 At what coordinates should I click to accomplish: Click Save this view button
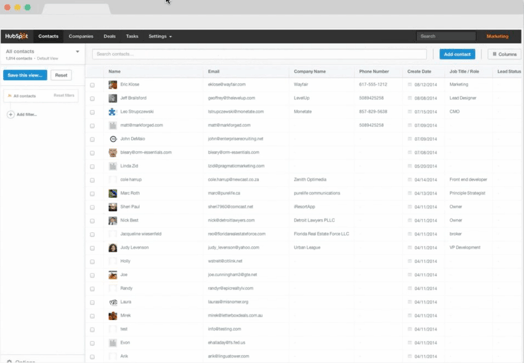[x=25, y=75]
